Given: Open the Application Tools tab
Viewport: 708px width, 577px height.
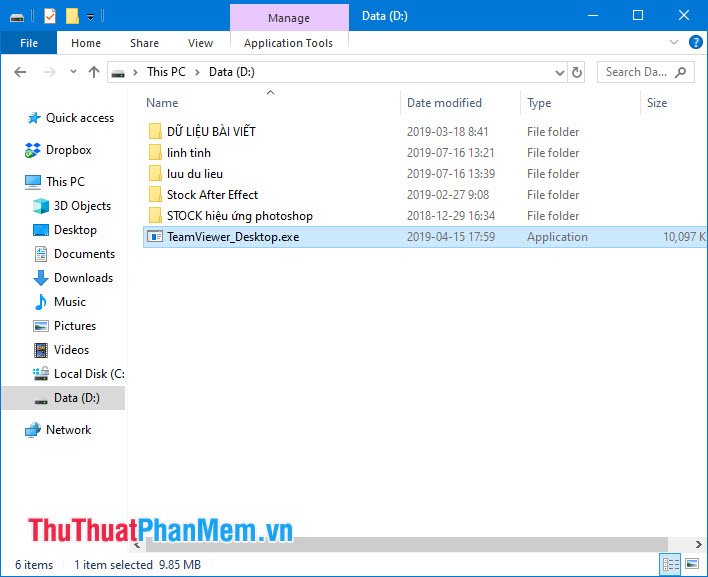Looking at the screenshot, I should (289, 43).
